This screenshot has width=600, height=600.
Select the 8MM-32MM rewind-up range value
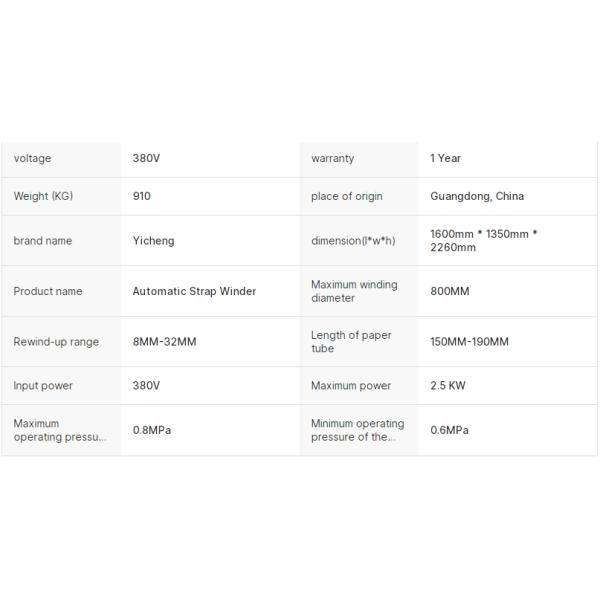click(165, 342)
